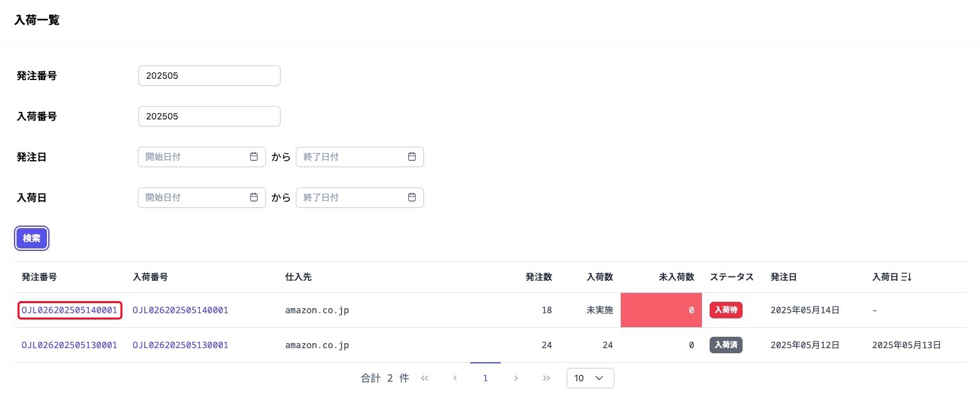
Task: Go to the first page with double-left arrows
Action: click(425, 378)
